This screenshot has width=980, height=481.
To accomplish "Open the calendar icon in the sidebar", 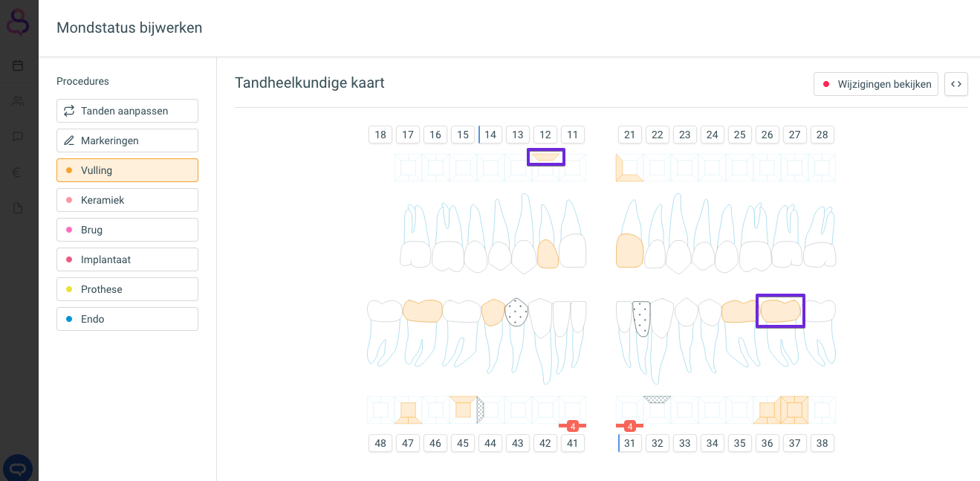I will tap(18, 65).
